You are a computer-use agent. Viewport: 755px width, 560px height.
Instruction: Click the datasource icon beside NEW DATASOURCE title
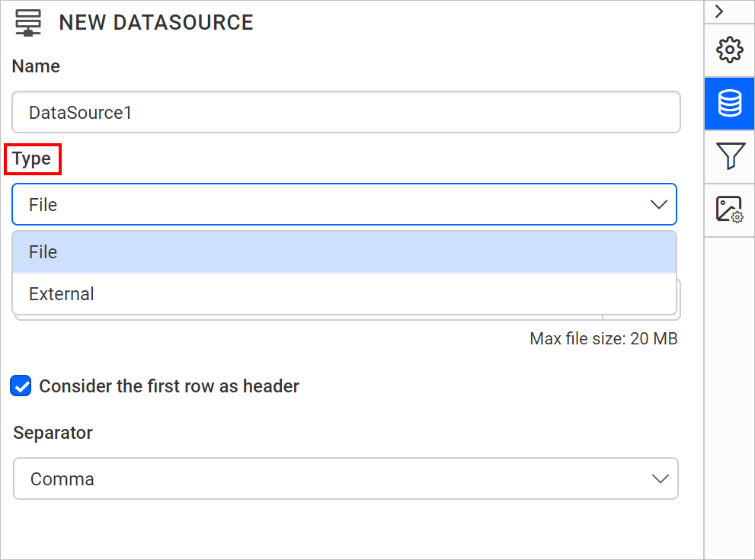28,22
